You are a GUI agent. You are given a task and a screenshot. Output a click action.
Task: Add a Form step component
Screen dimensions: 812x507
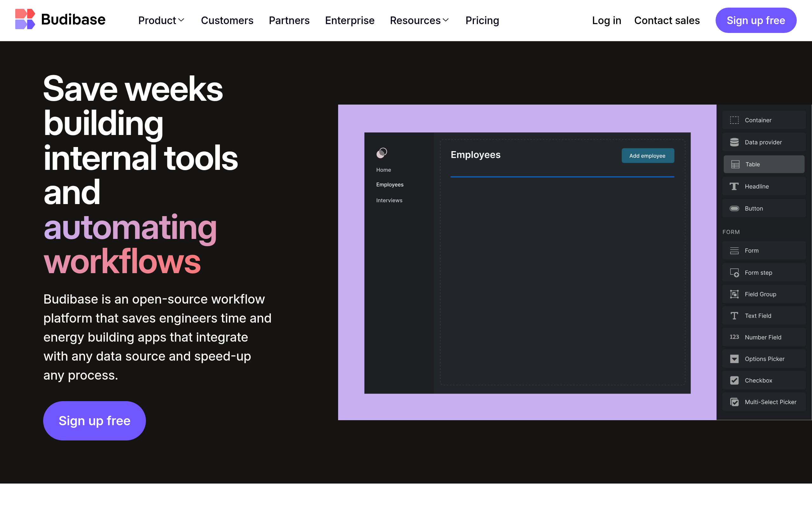coord(764,272)
